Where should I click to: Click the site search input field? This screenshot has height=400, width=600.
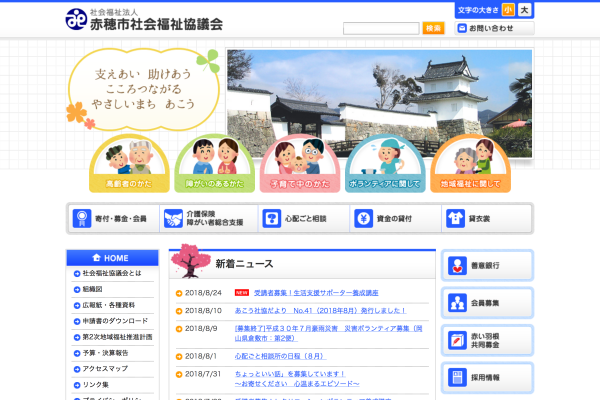[381, 28]
